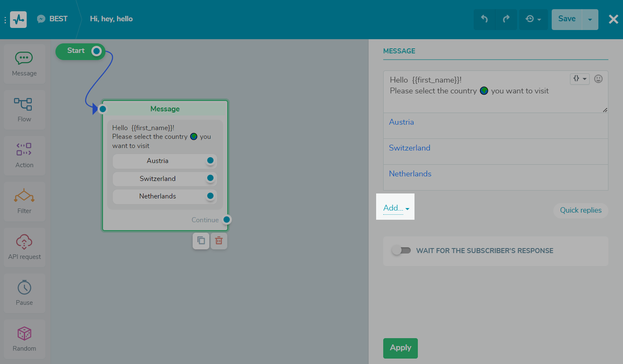Viewport: 623px width, 364px height.
Task: Click the Message block title header
Action: coord(165,109)
